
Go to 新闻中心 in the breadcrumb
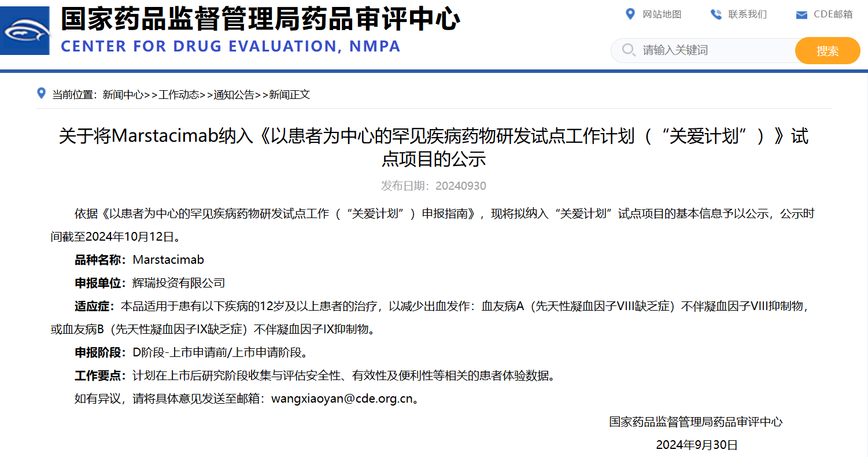123,95
